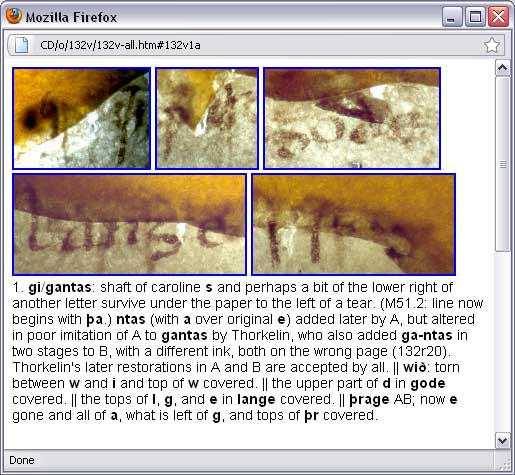Close the Firefox window
Viewport: 515px width, 475px height.
[x=498, y=17]
